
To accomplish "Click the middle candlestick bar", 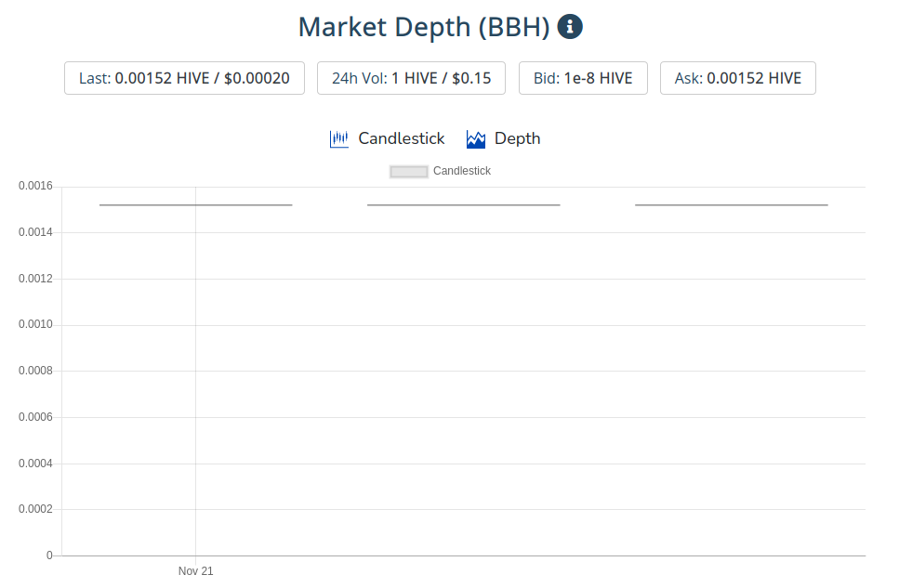I will coord(463,204).
